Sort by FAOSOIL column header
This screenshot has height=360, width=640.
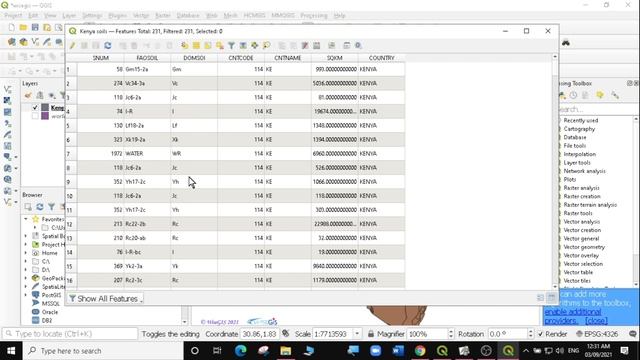[147, 58]
